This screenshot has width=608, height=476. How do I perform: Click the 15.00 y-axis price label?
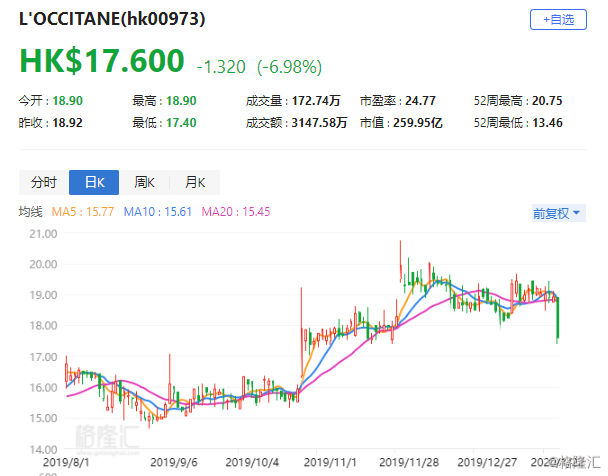tap(43, 418)
